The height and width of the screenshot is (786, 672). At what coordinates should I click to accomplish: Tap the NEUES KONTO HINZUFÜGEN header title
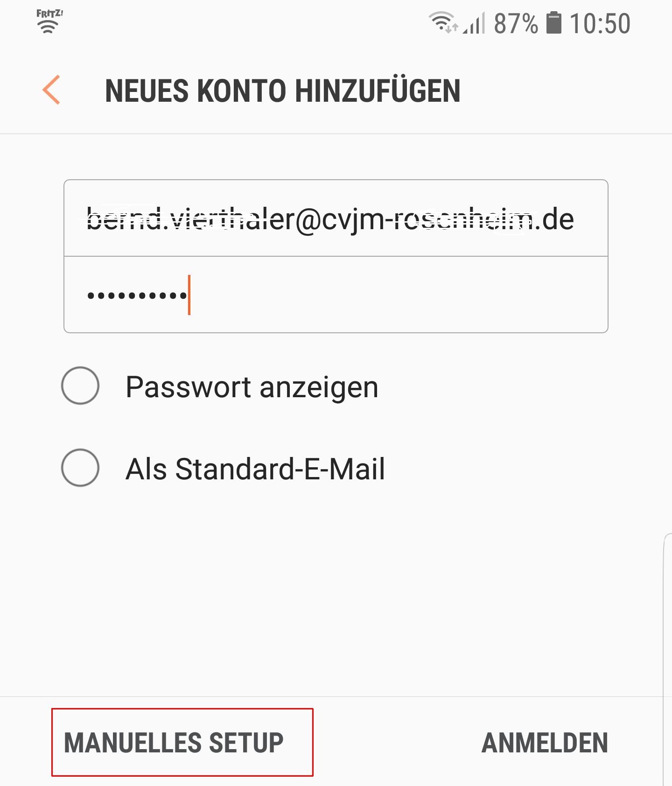tap(283, 91)
